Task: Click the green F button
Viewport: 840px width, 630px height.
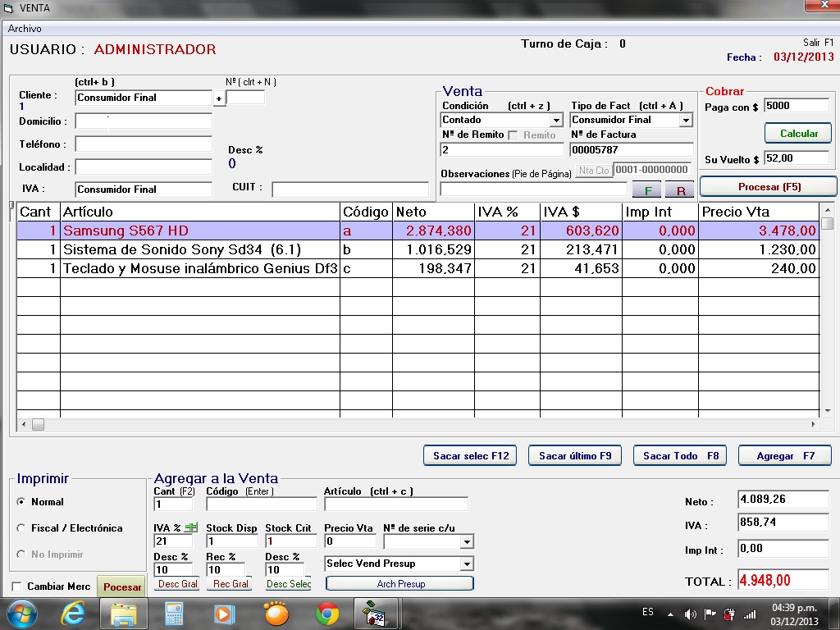Action: (x=648, y=190)
